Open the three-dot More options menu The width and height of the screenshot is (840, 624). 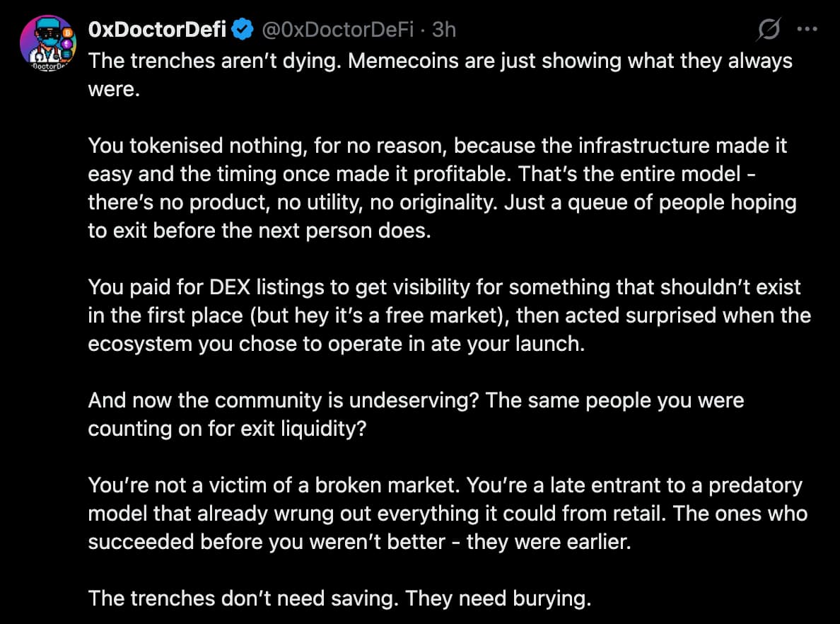(x=807, y=30)
